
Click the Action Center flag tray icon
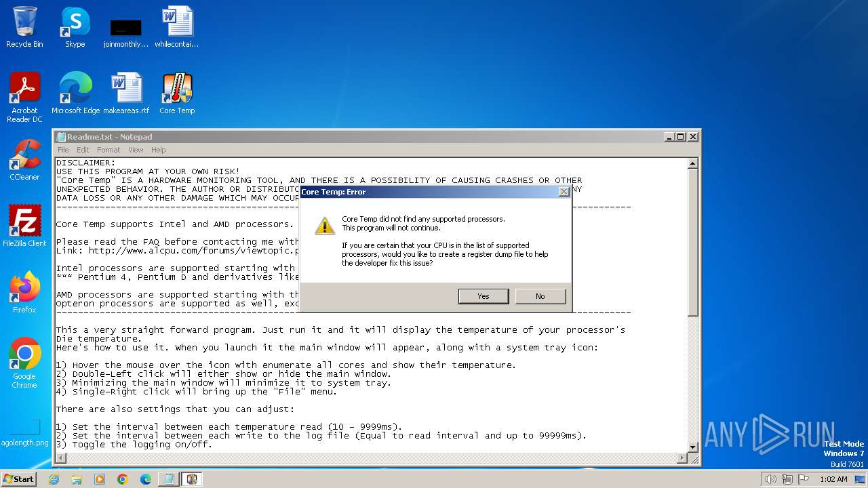[x=804, y=479]
